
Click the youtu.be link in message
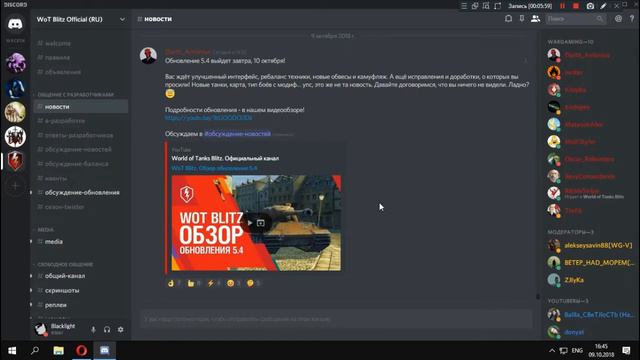(208, 118)
